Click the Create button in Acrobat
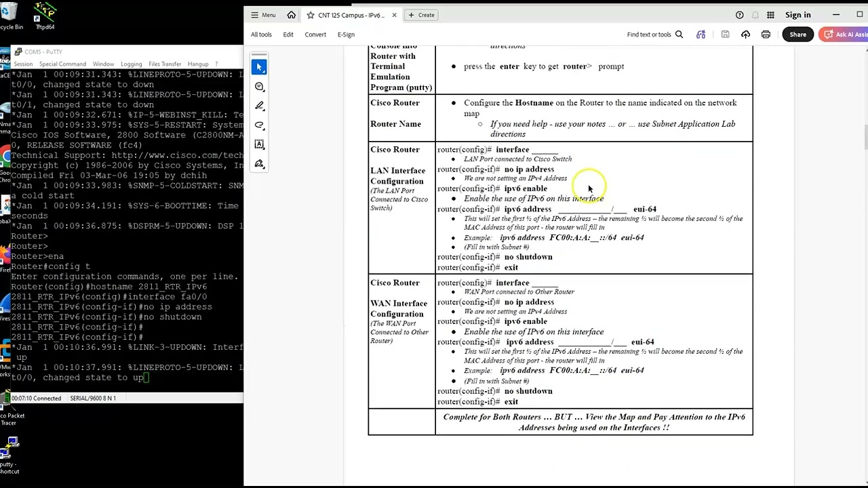The height and width of the screenshot is (488, 868). click(x=422, y=15)
